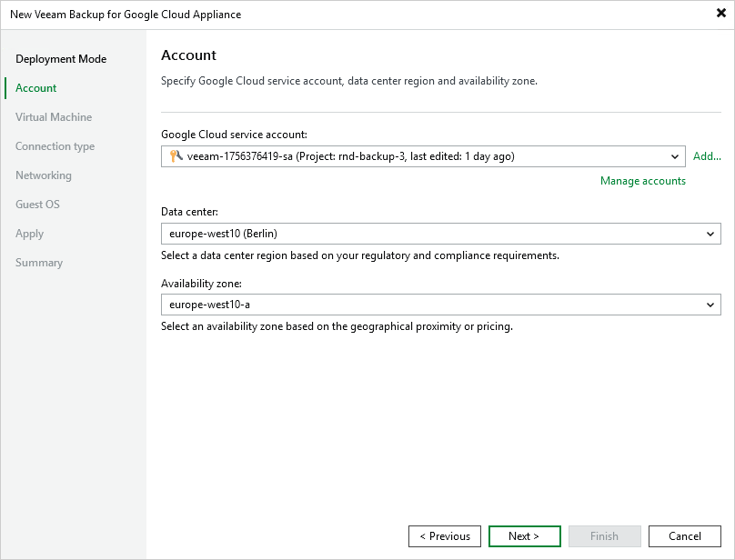
Task: Click the service account key icon
Action: (x=176, y=156)
